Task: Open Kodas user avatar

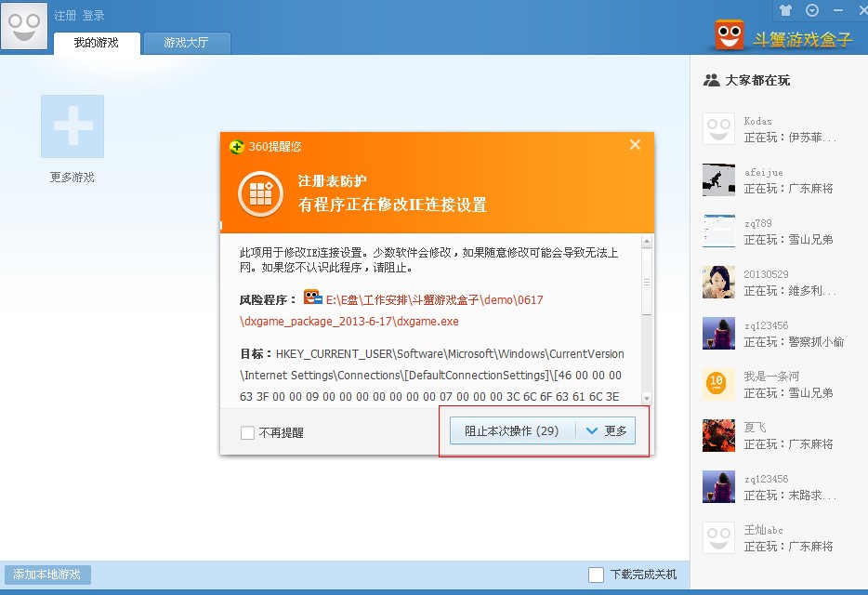Action: click(718, 128)
